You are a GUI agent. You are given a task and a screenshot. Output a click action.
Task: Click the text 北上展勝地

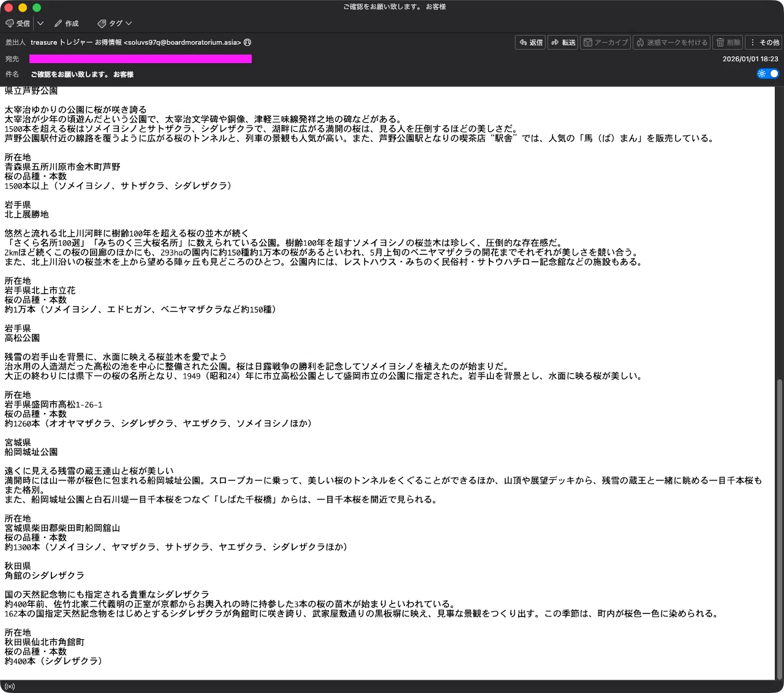pyautogui.click(x=26, y=214)
